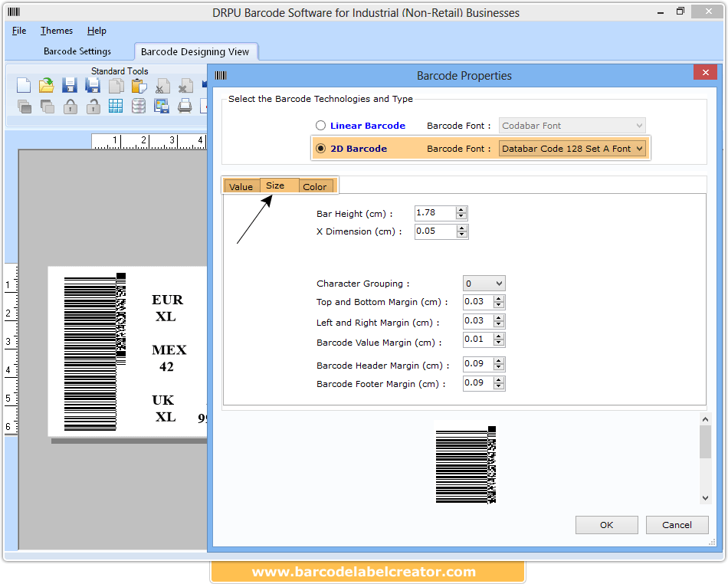
Task: Save the current barcode label
Action: tap(70, 85)
